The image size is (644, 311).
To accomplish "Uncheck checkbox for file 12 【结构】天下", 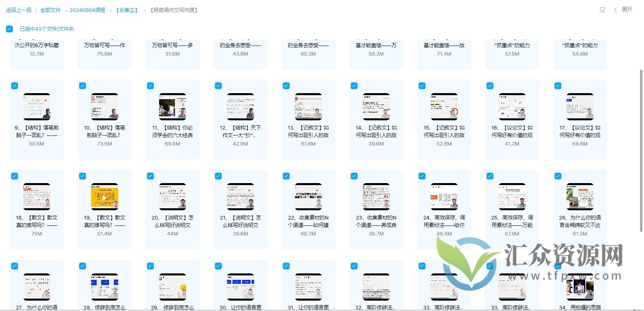I will coord(218,86).
